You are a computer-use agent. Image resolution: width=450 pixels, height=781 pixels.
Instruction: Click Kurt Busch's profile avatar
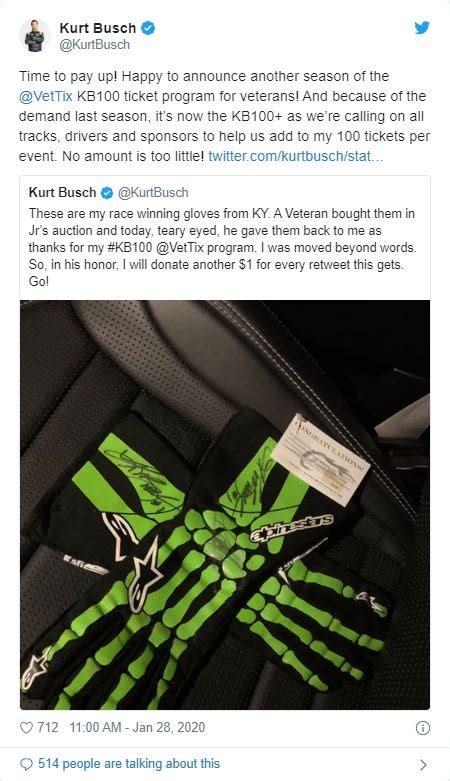click(34, 35)
